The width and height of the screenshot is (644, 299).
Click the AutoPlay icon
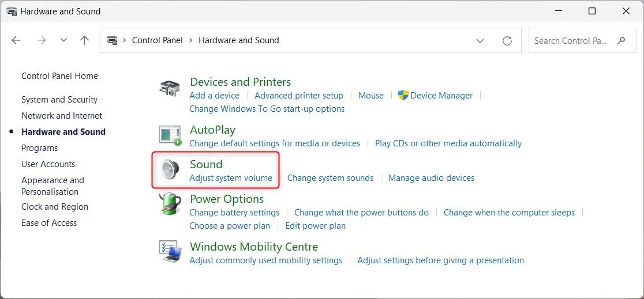[x=170, y=136]
